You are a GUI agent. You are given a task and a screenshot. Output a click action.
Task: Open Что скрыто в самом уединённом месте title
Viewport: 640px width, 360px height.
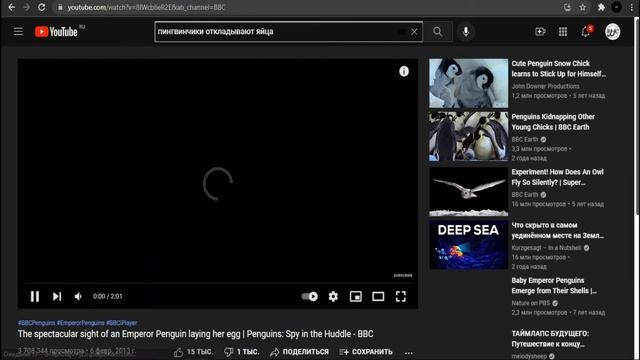558,230
